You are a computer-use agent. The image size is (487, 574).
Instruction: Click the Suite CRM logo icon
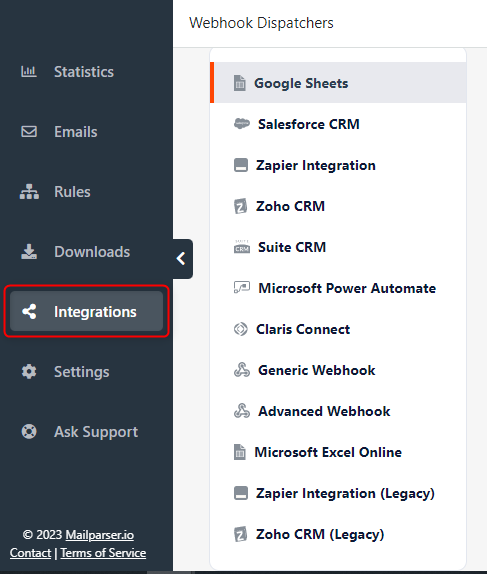[x=242, y=247]
